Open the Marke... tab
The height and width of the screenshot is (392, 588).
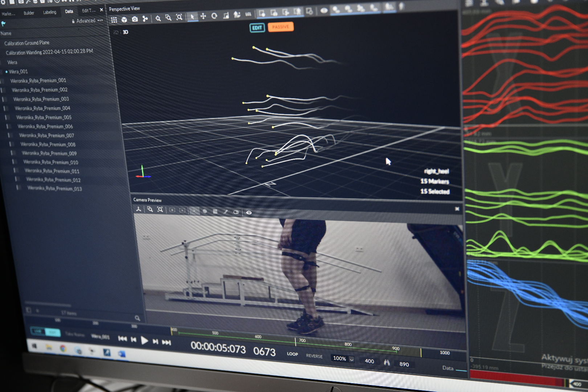click(8, 14)
